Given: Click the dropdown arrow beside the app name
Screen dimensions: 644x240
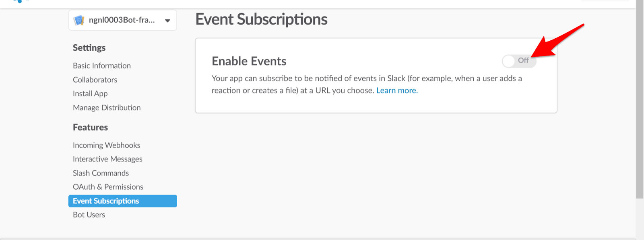Looking at the screenshot, I should point(167,20).
